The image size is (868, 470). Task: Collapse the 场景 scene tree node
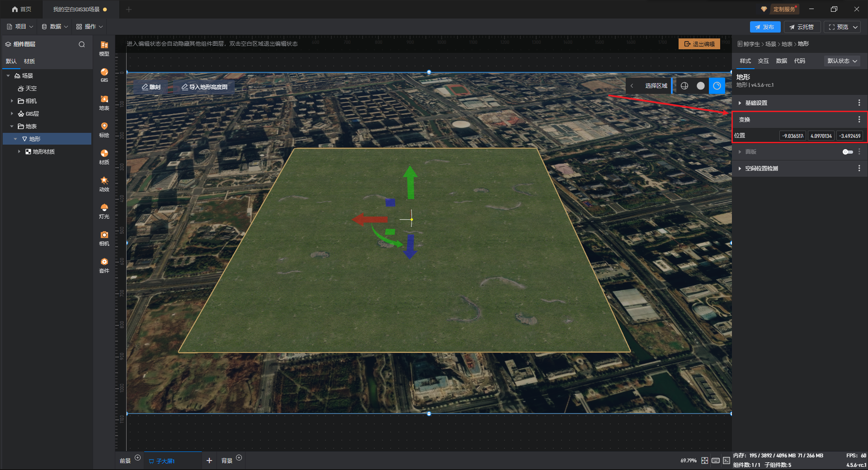[x=8, y=76]
